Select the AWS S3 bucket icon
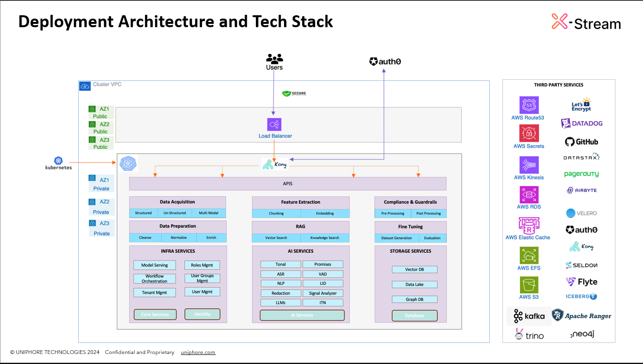Viewport: 643px width, 364px height. pyautogui.click(x=529, y=285)
